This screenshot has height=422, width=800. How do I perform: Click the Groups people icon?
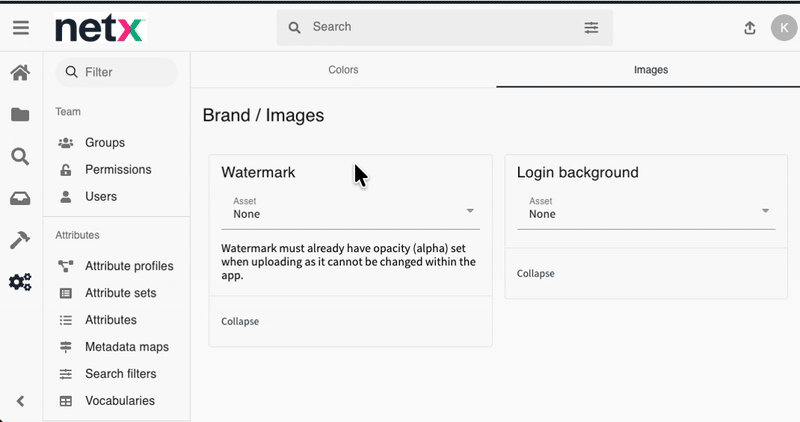(x=66, y=143)
